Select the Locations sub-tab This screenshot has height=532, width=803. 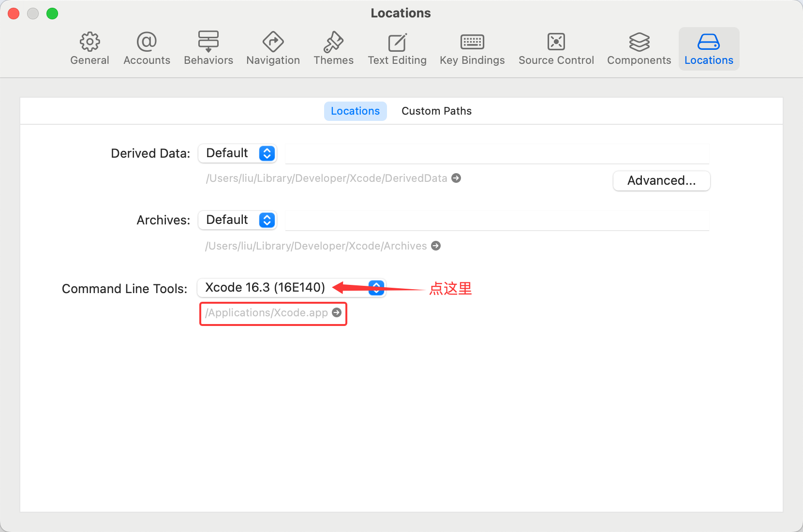click(355, 111)
